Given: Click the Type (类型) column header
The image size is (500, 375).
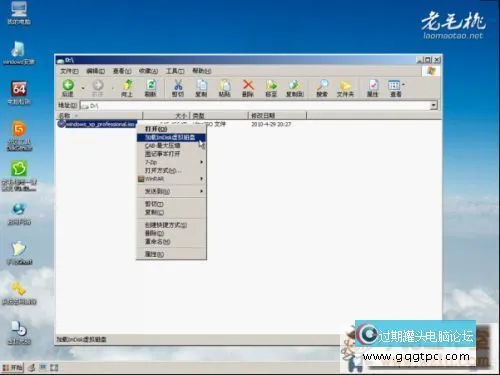Looking at the screenshot, I should tap(219, 116).
